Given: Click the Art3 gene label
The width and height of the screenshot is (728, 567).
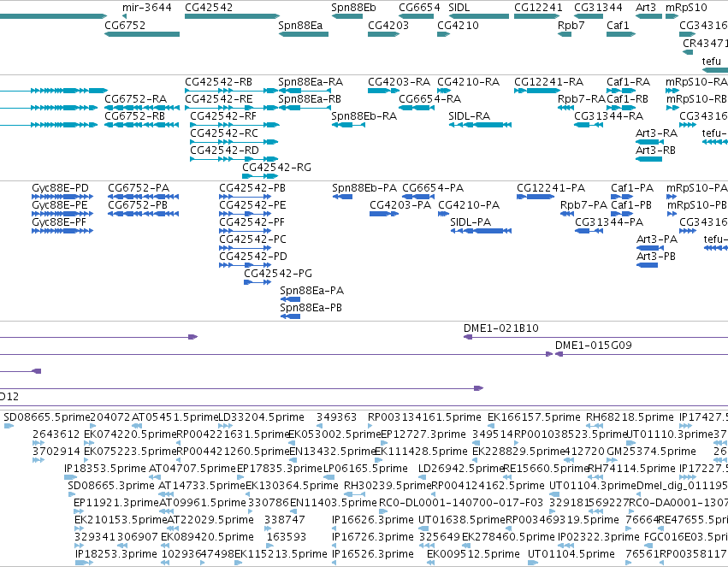Looking at the screenshot, I should point(646,8).
